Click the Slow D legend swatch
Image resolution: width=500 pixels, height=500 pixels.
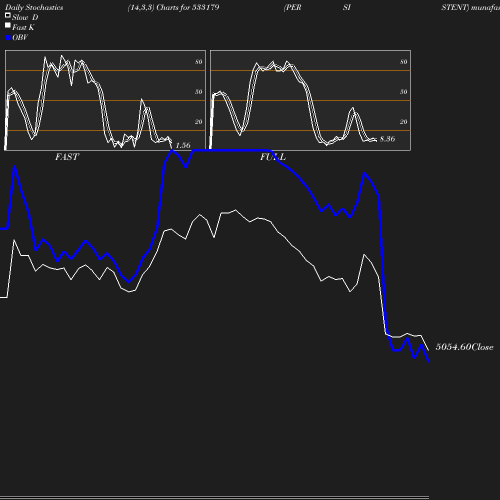[8, 15]
